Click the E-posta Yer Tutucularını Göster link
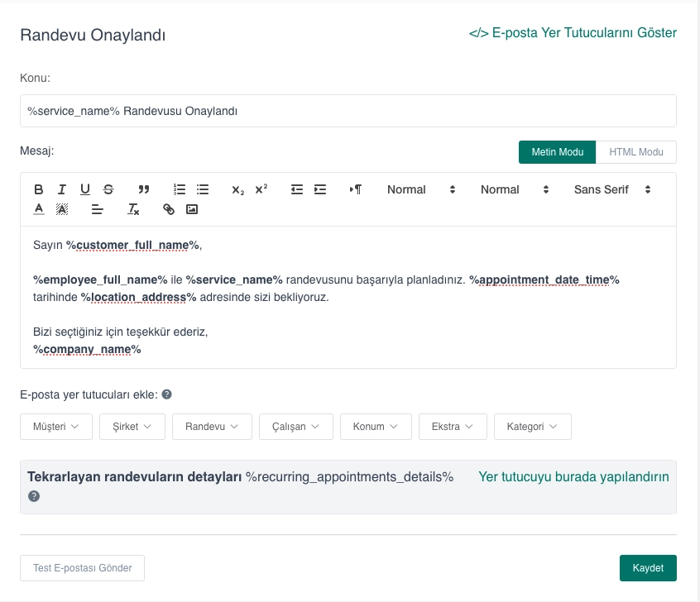This screenshot has height=602, width=700. (572, 32)
